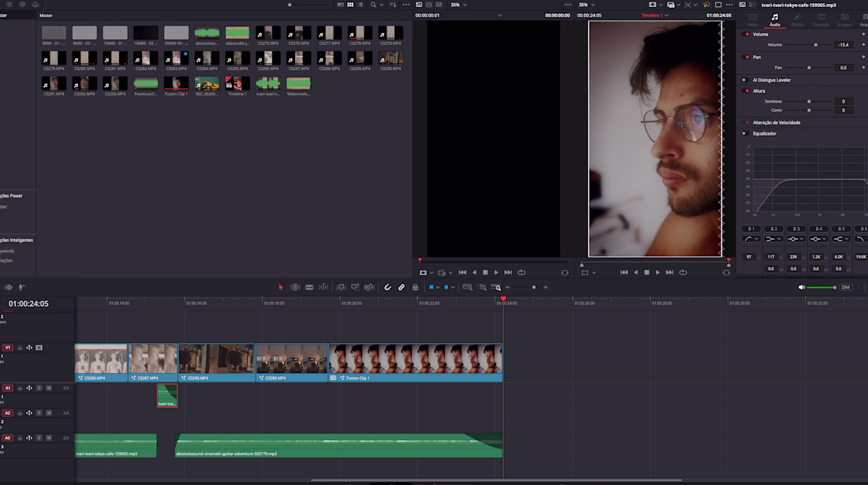Enable the AI Dialogue Leveler toggle
The width and height of the screenshot is (868, 485).
[745, 80]
